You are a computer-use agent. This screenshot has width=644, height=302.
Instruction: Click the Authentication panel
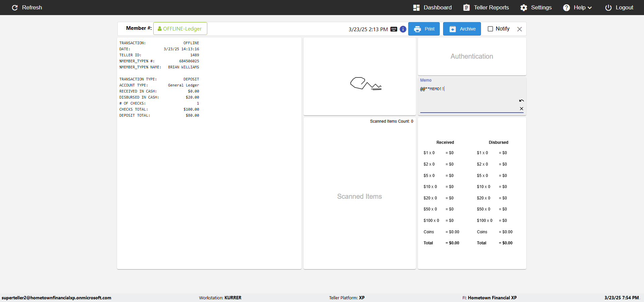coord(472,56)
